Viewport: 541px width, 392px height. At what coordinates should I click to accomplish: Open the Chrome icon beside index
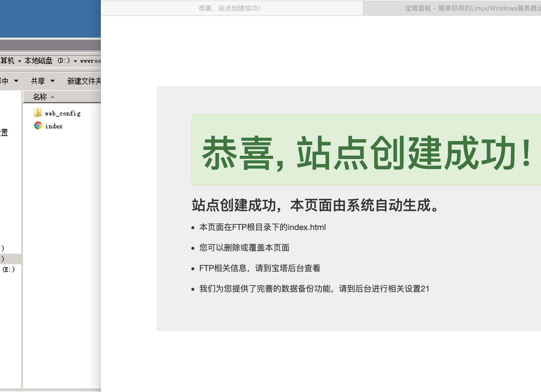(38, 126)
